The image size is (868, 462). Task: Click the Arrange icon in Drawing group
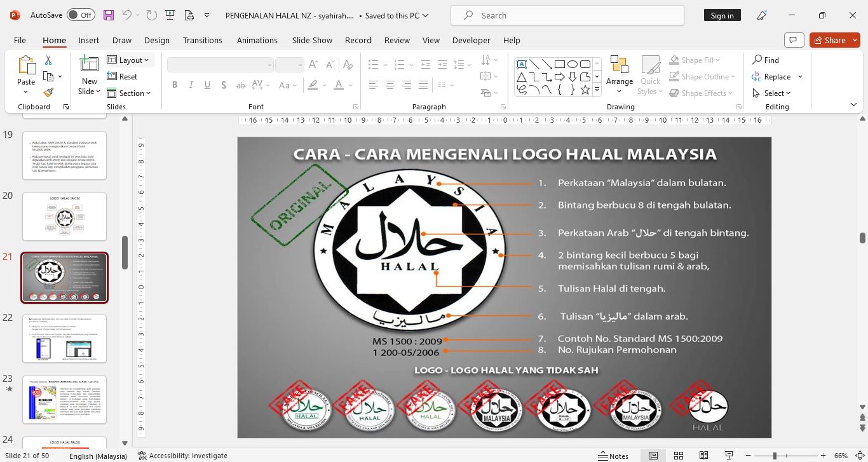[x=619, y=70]
